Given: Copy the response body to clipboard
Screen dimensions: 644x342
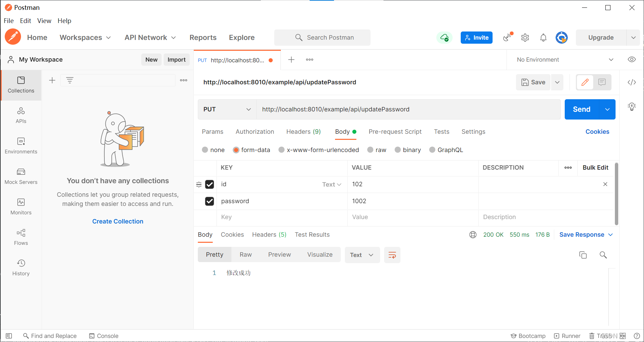Looking at the screenshot, I should (x=583, y=255).
